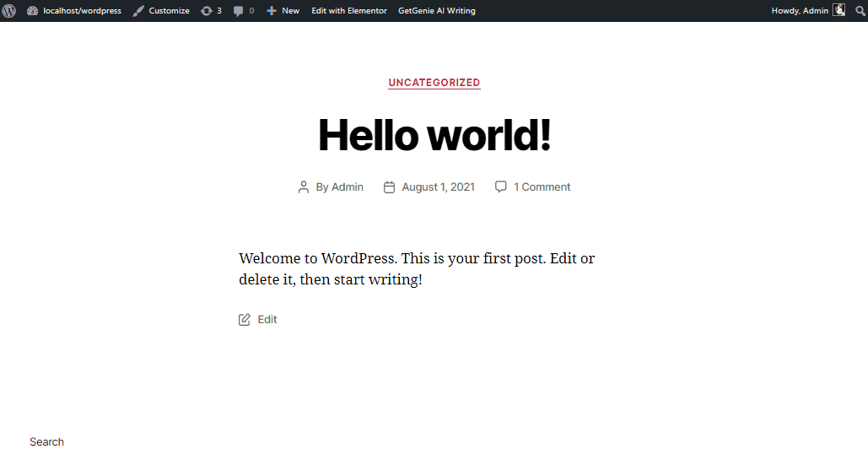
Task: Open the 1 Comment link
Action: 542,187
